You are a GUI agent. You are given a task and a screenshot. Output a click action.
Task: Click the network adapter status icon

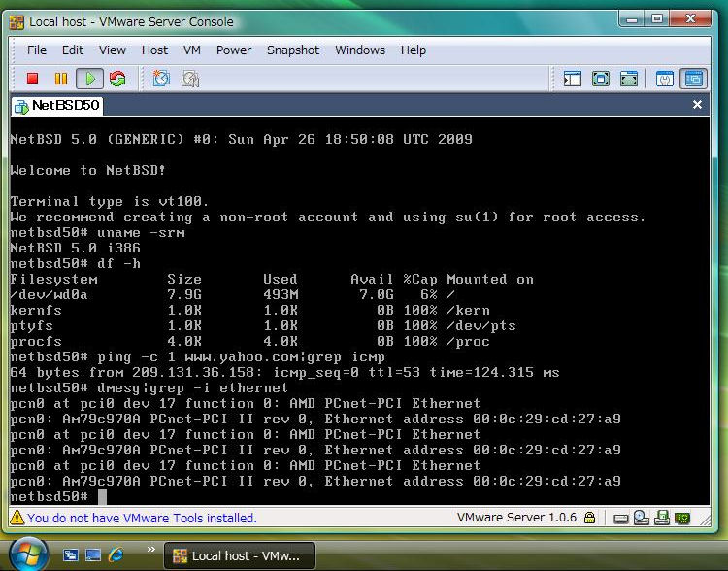(x=682, y=518)
